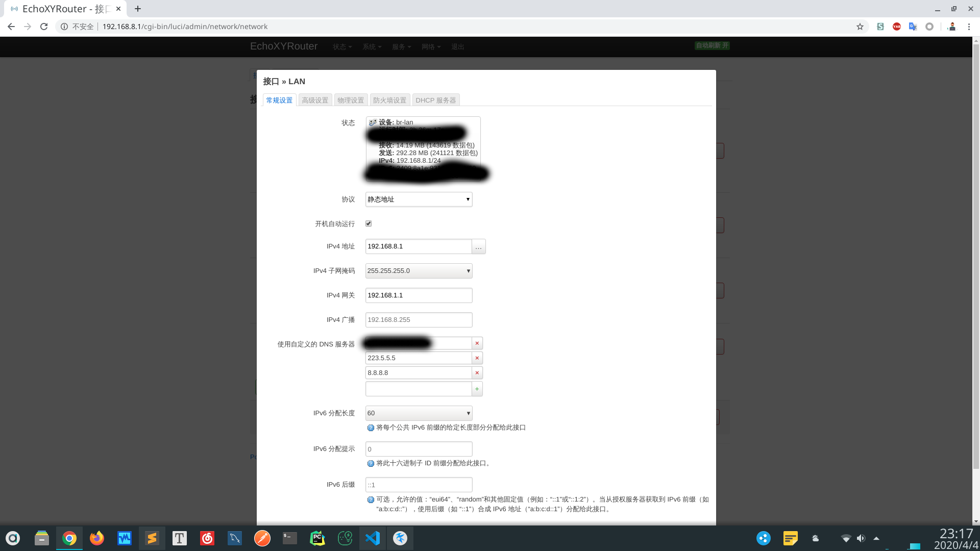This screenshot has height=551, width=980.
Task: Open Sublime Text from the taskbar
Action: [152, 538]
